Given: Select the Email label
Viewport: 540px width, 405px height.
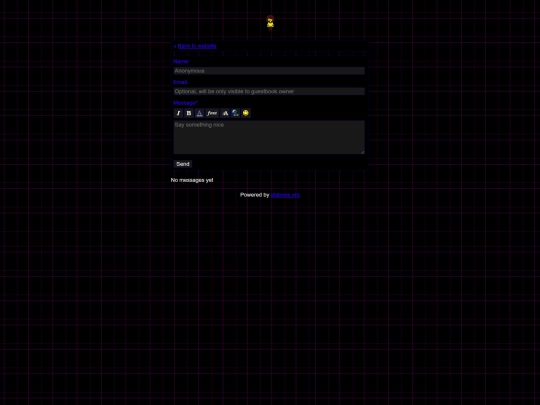Looking at the screenshot, I should [180, 82].
